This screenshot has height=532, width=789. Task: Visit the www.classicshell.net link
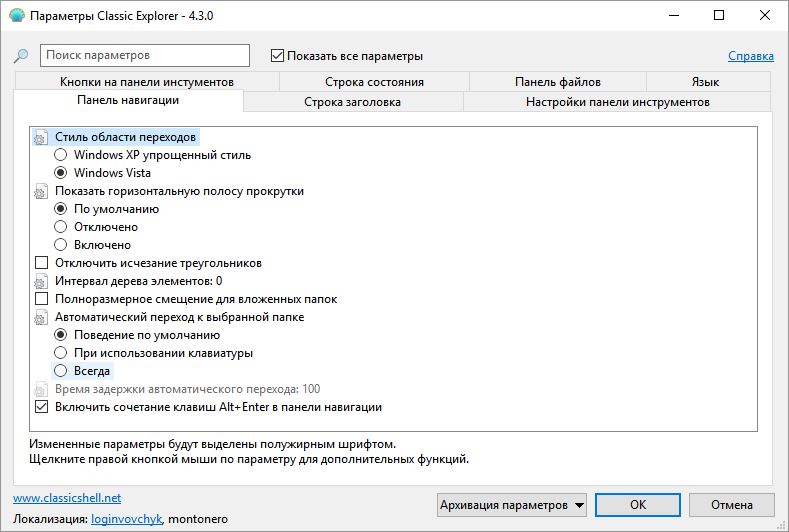(x=67, y=497)
